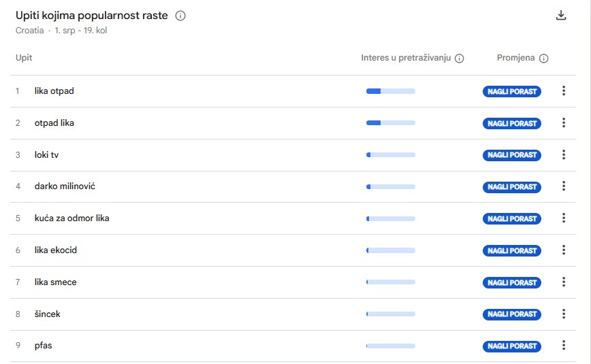Image resolution: width=591 pixels, height=364 pixels.
Task: Click NAGLI PORAST badge for lika ekocid
Action: [x=512, y=250]
